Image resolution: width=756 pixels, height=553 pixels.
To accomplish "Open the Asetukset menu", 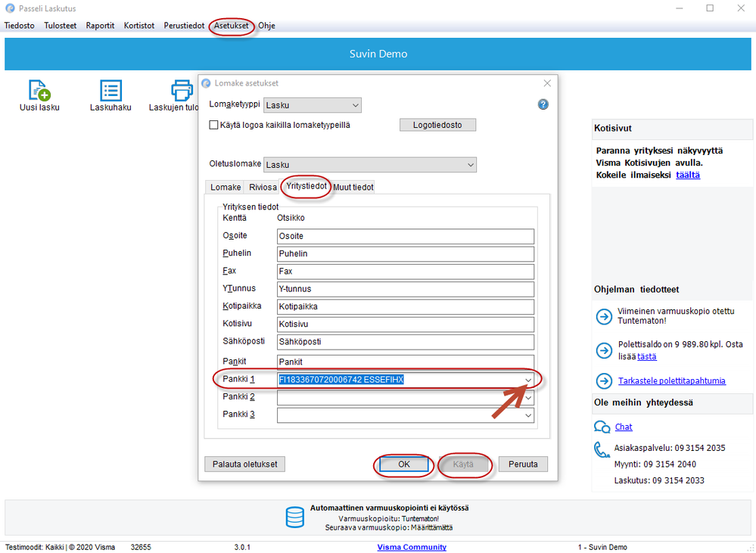I will (x=232, y=26).
